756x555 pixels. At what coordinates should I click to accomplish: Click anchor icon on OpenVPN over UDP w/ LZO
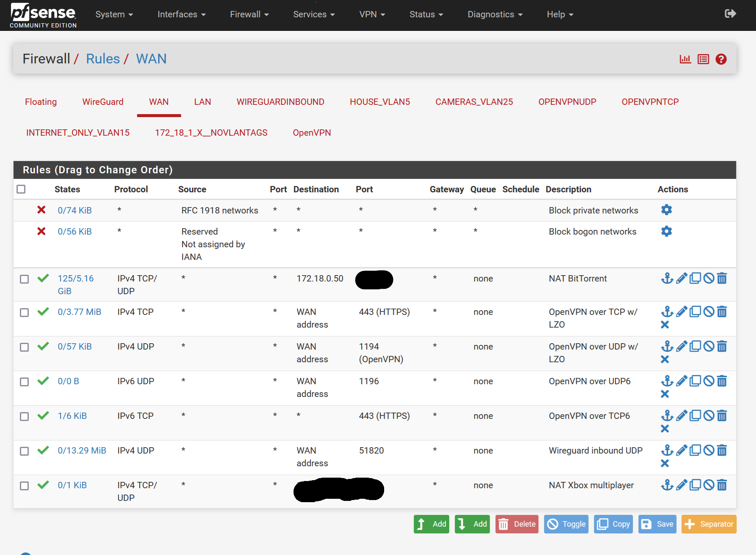coord(667,346)
